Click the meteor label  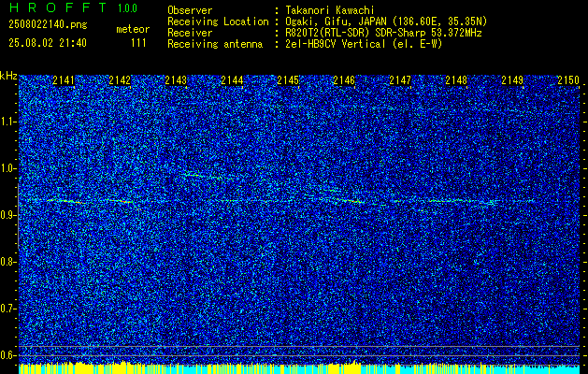(133, 29)
